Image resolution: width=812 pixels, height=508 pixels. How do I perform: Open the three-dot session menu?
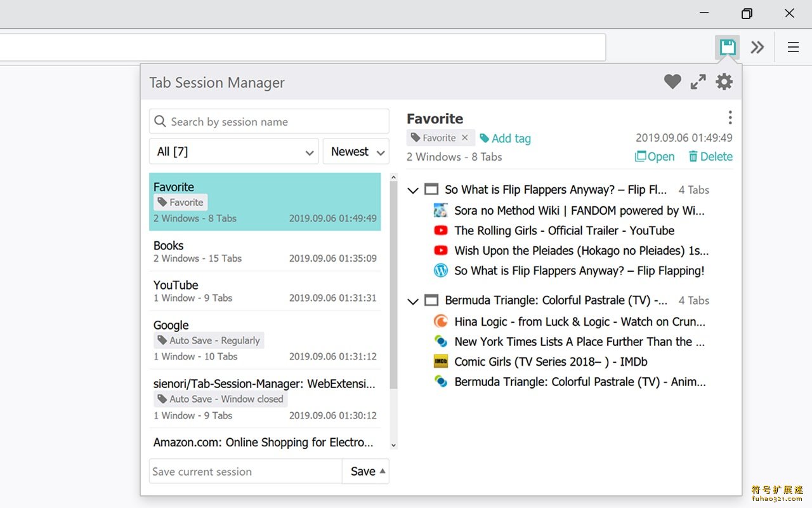click(730, 117)
